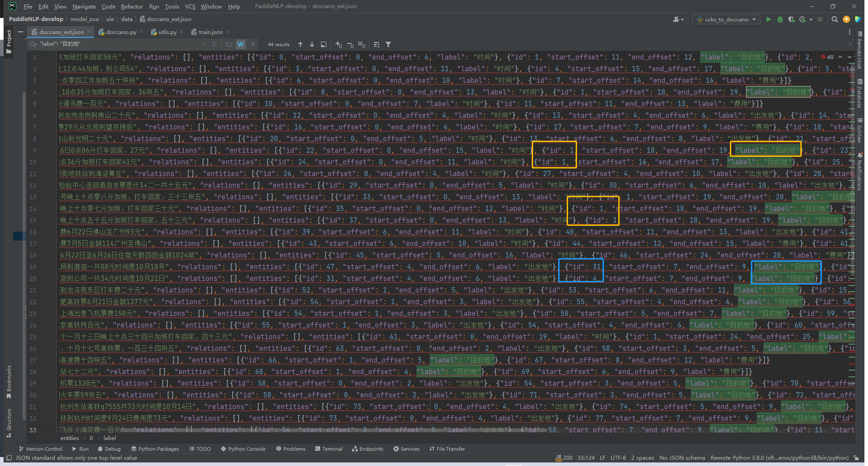This screenshot has width=868, height=466.
Task: Open editor tabs more options menu
Action: pyautogui.click(x=849, y=32)
